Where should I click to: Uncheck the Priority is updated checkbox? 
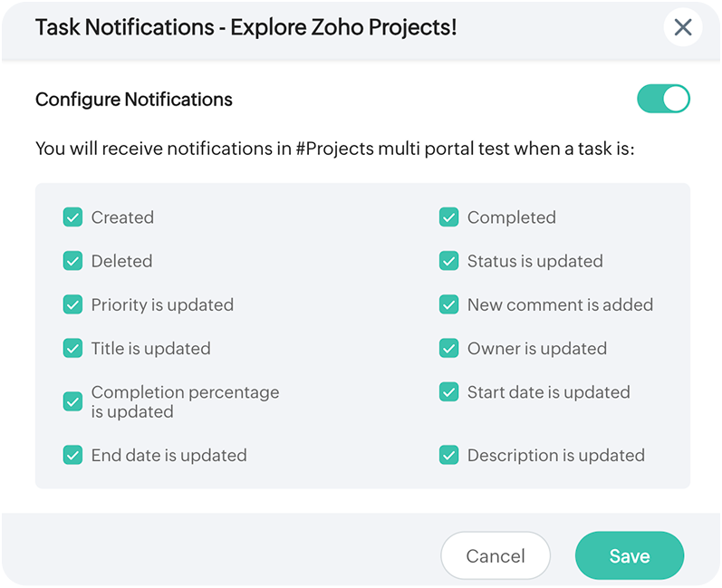(x=72, y=305)
